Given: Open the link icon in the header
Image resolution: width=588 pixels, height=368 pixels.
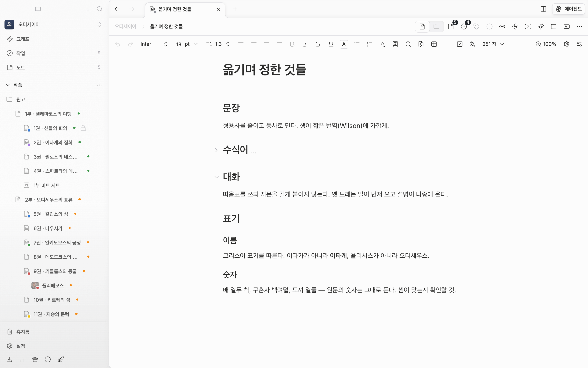Looking at the screenshot, I should (502, 27).
